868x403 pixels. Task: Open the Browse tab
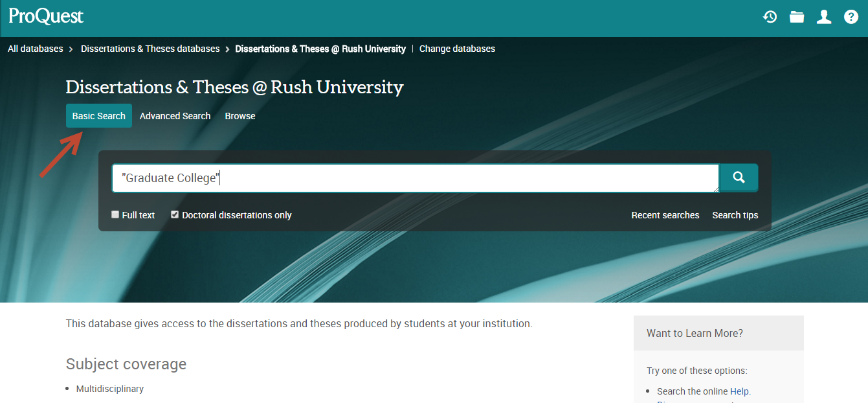point(240,116)
